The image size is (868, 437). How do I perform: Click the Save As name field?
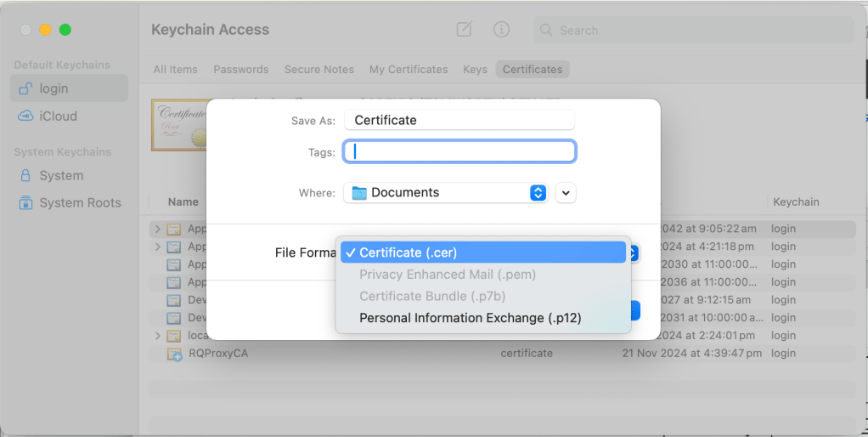click(x=459, y=121)
